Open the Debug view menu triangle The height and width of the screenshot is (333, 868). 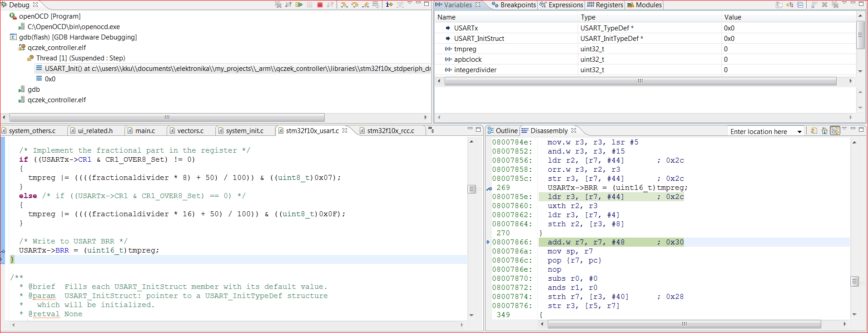click(x=410, y=3)
